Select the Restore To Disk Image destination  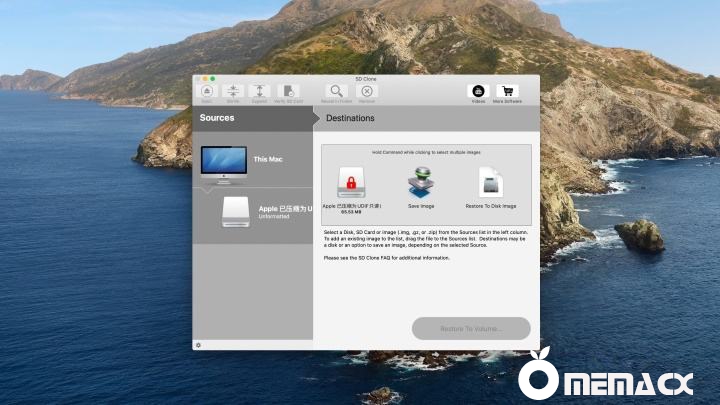pyautogui.click(x=491, y=184)
